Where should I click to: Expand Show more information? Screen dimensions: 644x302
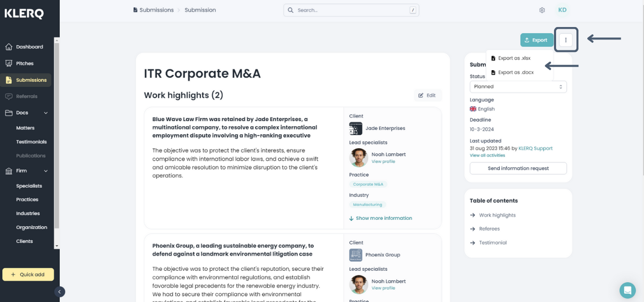[x=380, y=218]
